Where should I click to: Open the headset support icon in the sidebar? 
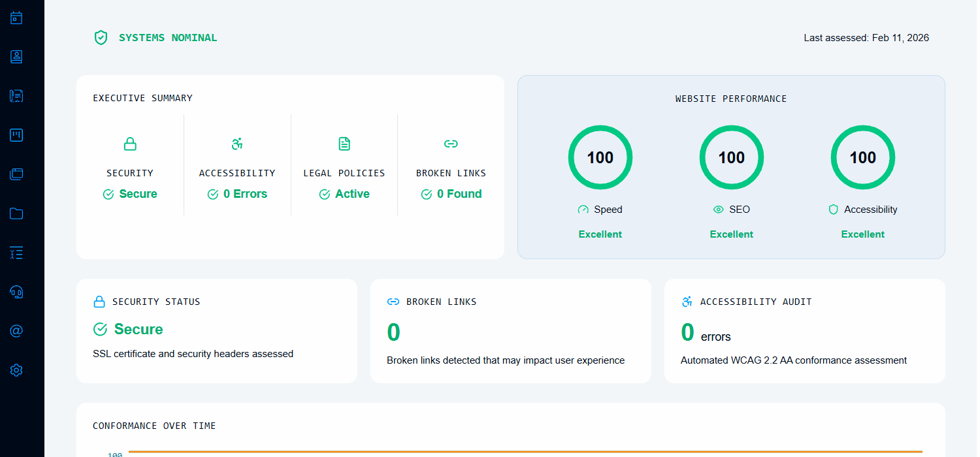(16, 292)
